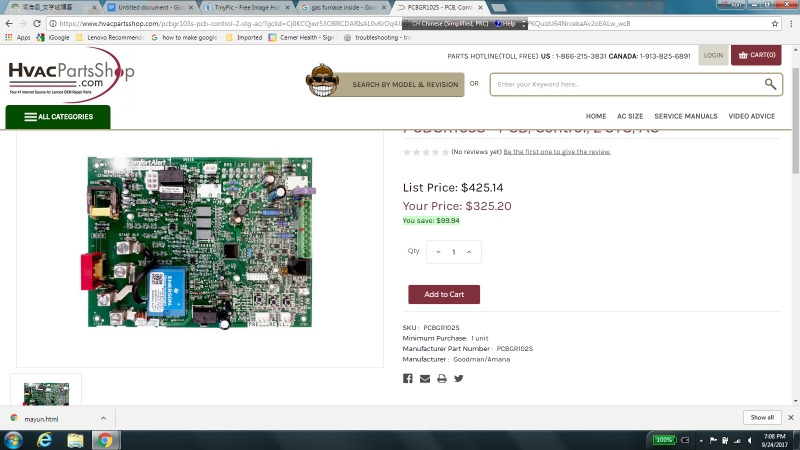Increase quantity with up chevron
The height and width of the screenshot is (450, 800).
pos(469,252)
